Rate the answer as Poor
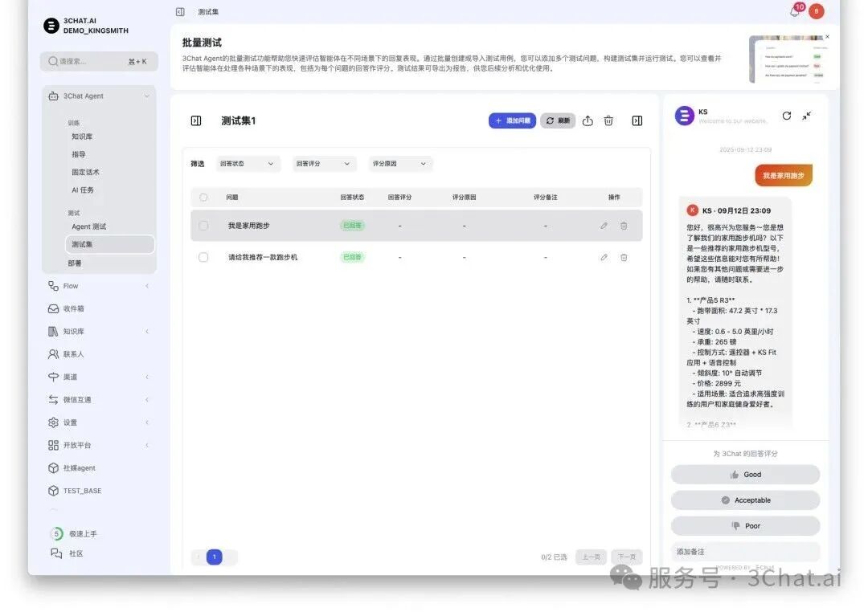The image size is (868, 612). (x=745, y=526)
